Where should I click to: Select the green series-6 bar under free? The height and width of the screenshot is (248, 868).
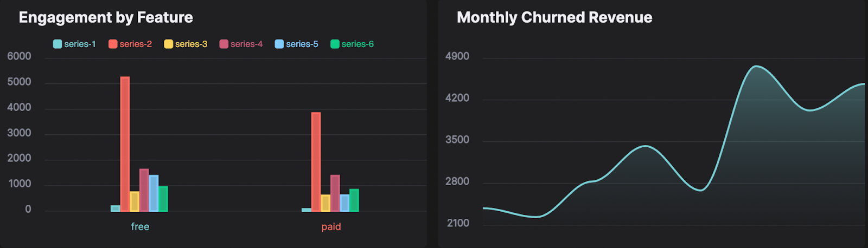(x=163, y=199)
